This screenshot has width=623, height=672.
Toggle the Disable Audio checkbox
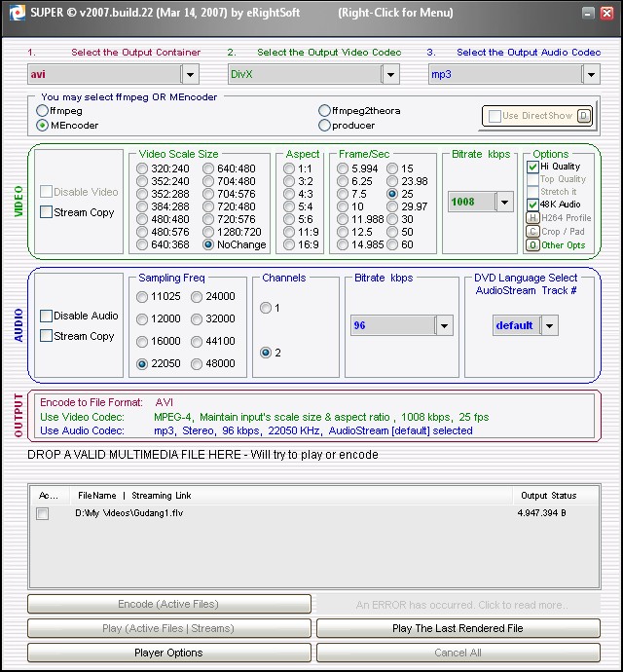(x=46, y=316)
